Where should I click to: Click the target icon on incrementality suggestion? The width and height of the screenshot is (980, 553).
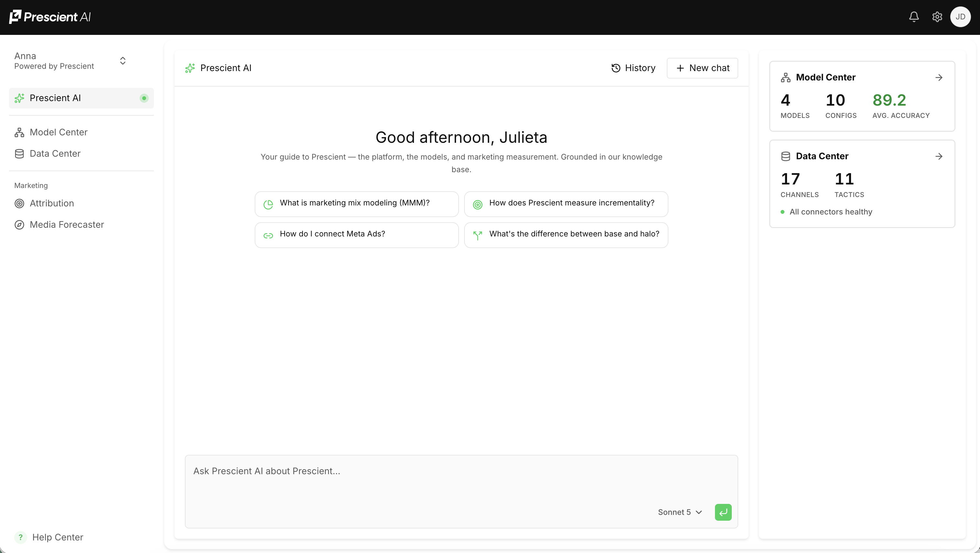(477, 204)
